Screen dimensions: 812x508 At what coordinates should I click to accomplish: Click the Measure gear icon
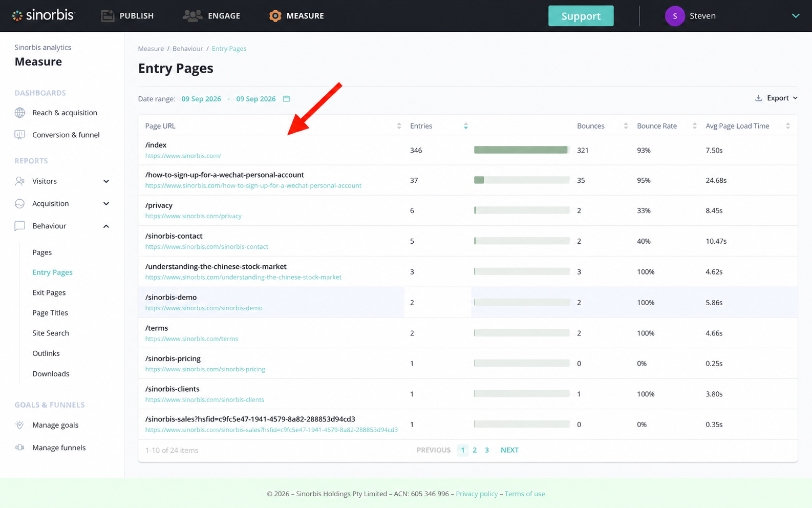pyautogui.click(x=275, y=16)
